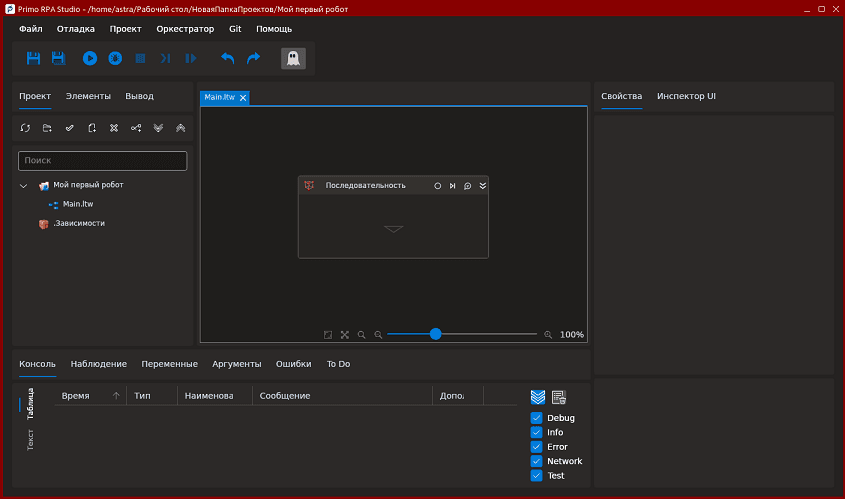Screen dimensions: 845x499
Task: Switch to the Переменные tab
Action: (169, 364)
